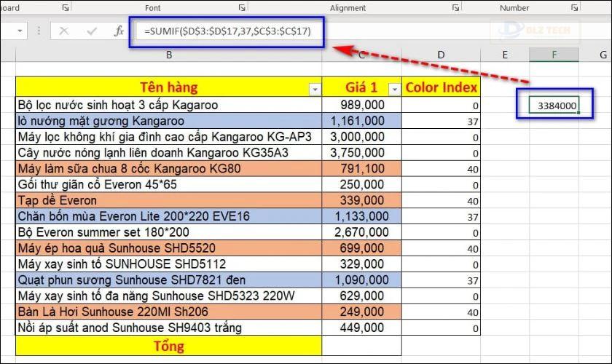Image resolution: width=612 pixels, height=364 pixels.
Task: Select cell with value 3384000
Action: tap(554, 106)
